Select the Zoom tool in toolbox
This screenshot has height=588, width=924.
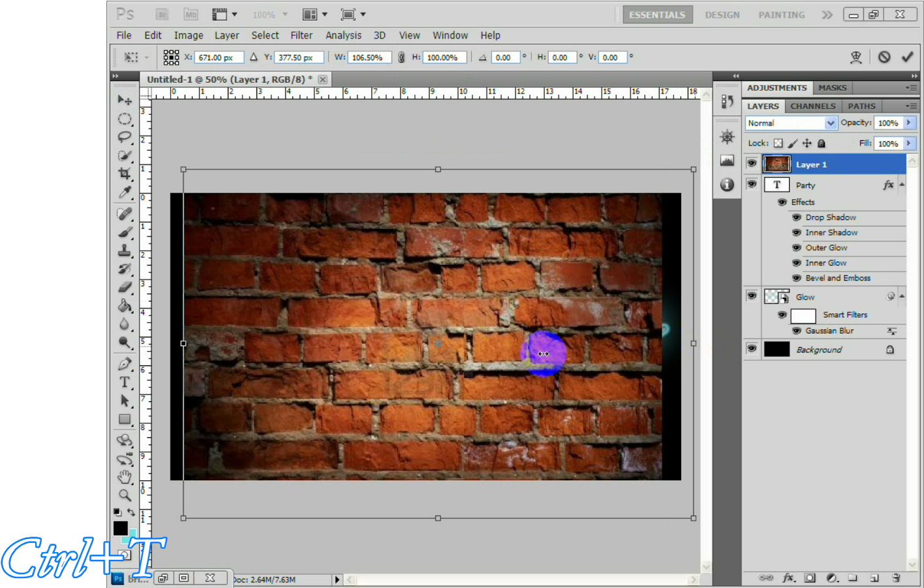(124, 495)
